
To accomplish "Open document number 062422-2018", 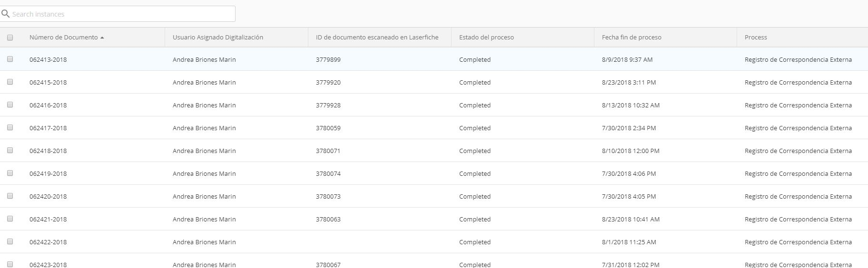I will click(48, 242).
